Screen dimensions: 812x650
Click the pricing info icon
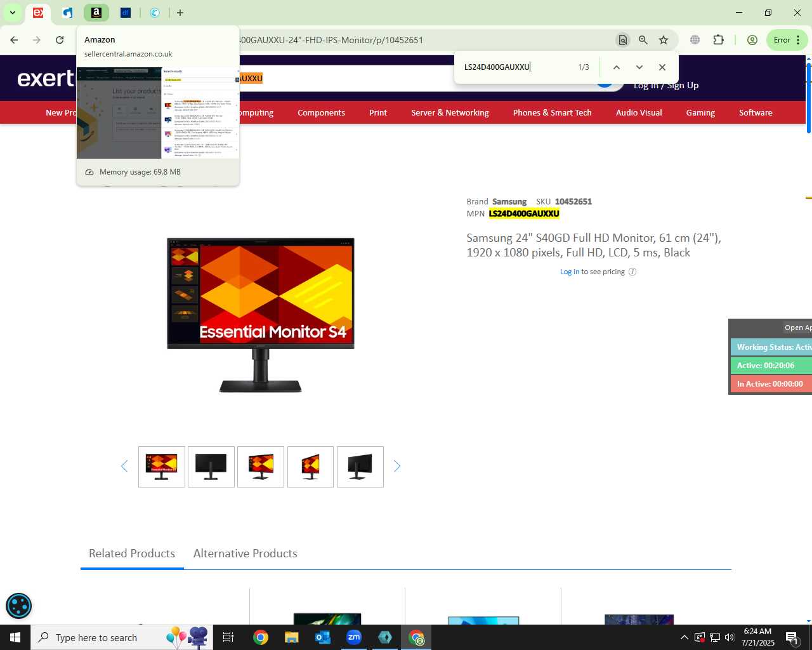(x=632, y=272)
